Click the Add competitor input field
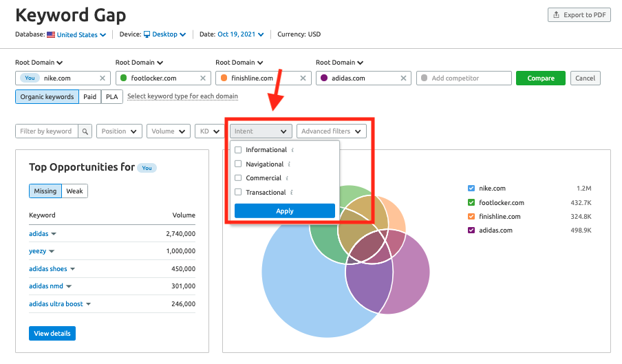The width and height of the screenshot is (622, 364). pyautogui.click(x=464, y=78)
